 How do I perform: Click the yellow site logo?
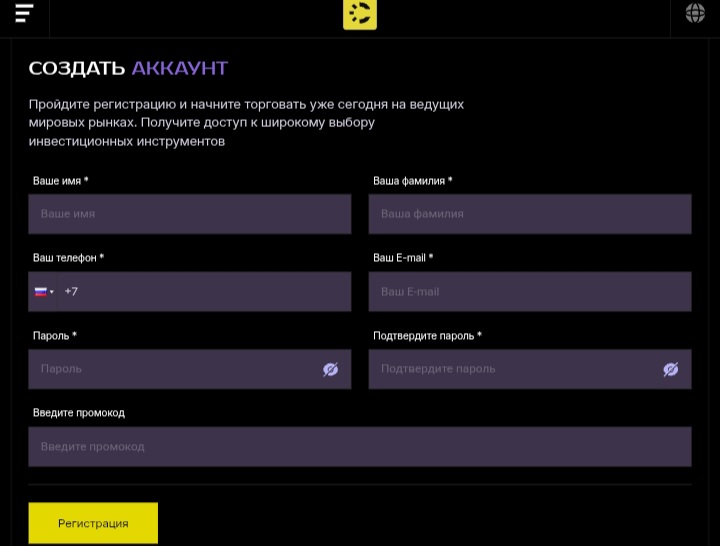pos(360,14)
